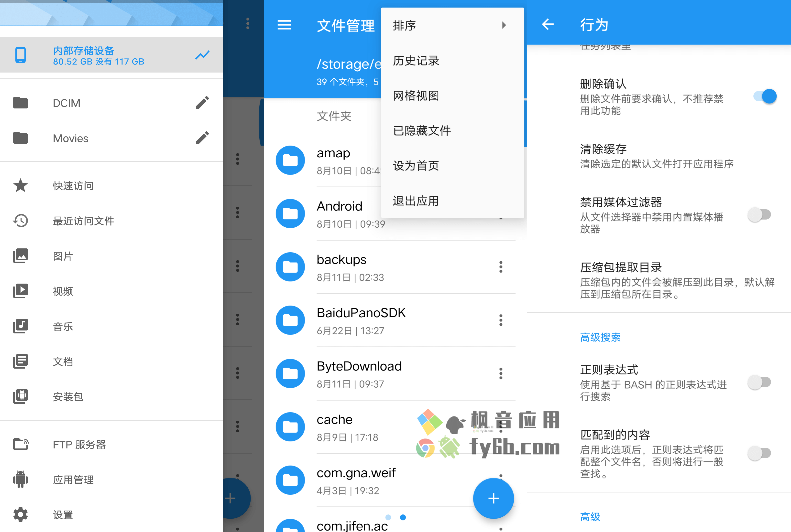Open 安装包 APK category
This screenshot has height=532, width=791.
coord(111,397)
